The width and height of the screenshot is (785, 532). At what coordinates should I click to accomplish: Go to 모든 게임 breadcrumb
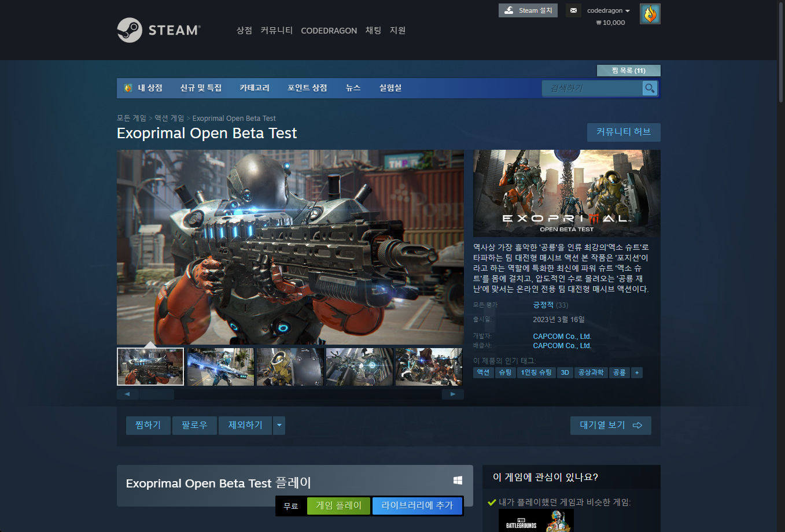click(131, 118)
